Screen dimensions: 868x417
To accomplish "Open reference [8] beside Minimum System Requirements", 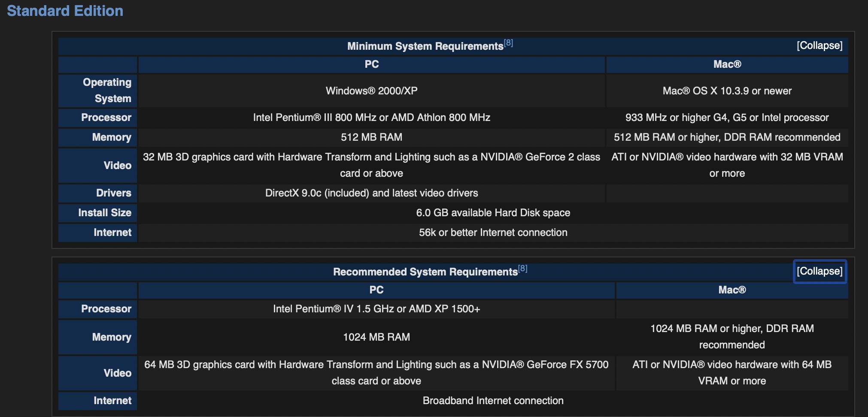I will (508, 43).
